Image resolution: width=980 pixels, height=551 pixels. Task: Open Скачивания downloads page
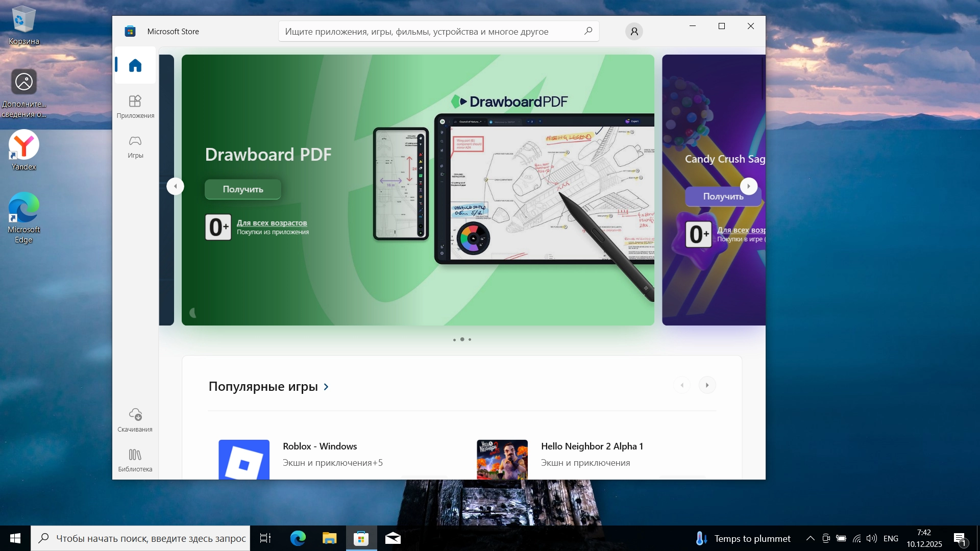(135, 420)
